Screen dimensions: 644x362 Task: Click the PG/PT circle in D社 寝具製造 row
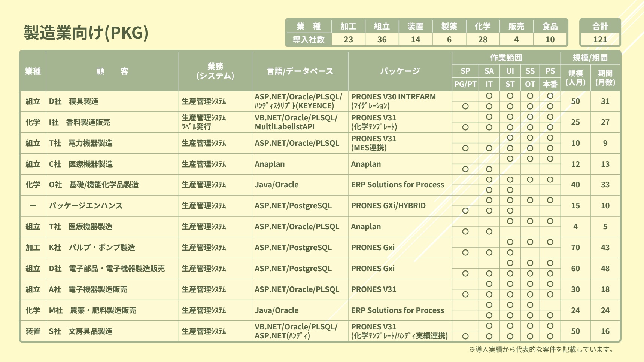click(465, 106)
